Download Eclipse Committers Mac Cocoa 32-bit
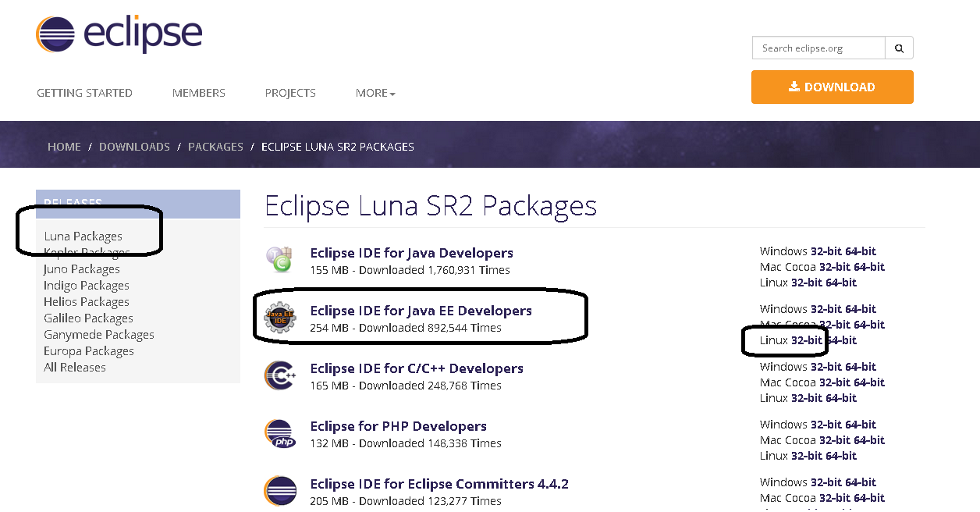 (x=835, y=498)
